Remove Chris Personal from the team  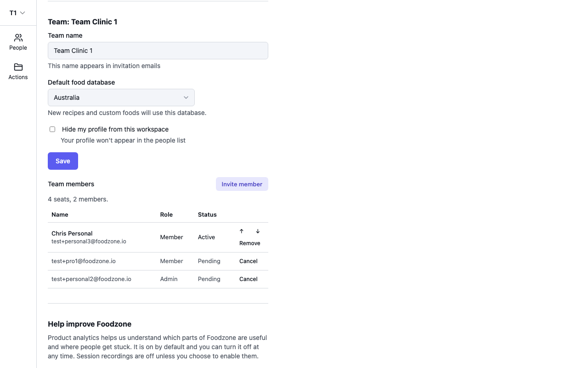(x=250, y=243)
